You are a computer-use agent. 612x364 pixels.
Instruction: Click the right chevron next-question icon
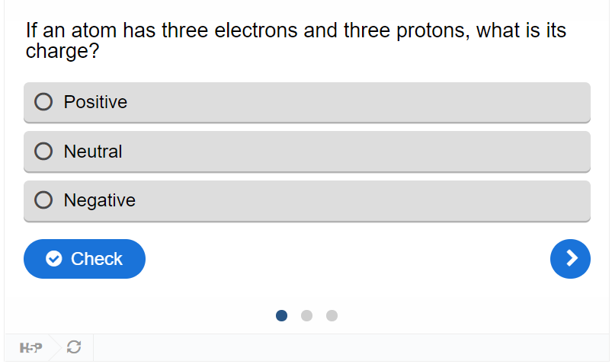572,258
